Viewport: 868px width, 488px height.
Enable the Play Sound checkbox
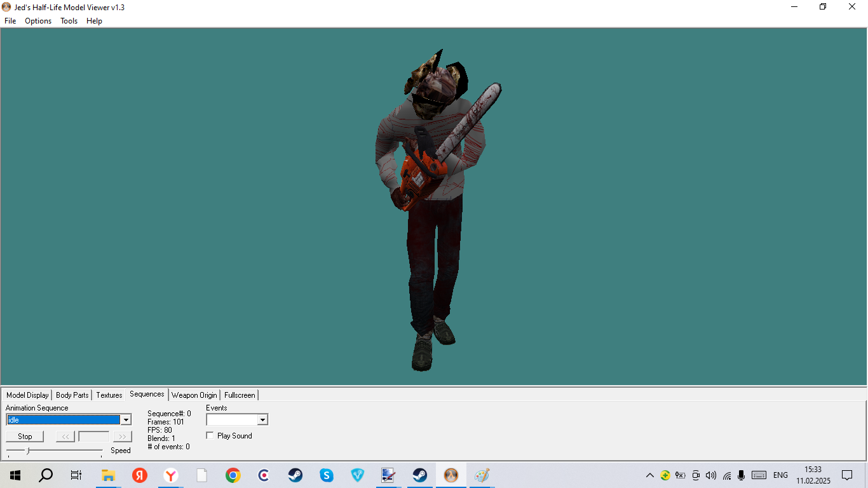point(210,436)
